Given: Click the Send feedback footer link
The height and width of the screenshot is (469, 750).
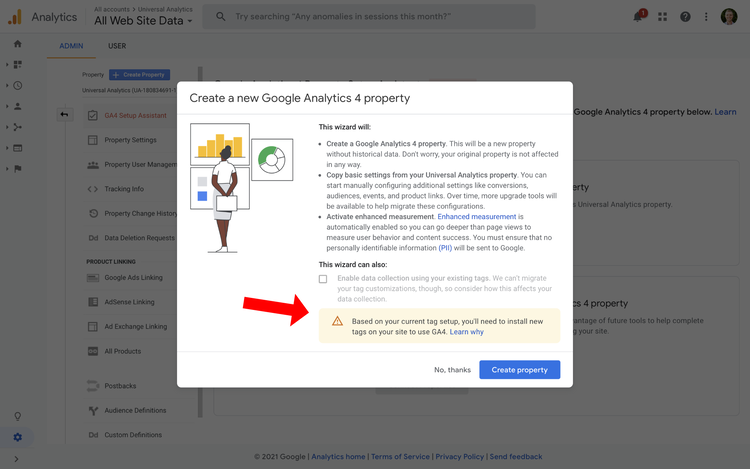Looking at the screenshot, I should tap(516, 457).
